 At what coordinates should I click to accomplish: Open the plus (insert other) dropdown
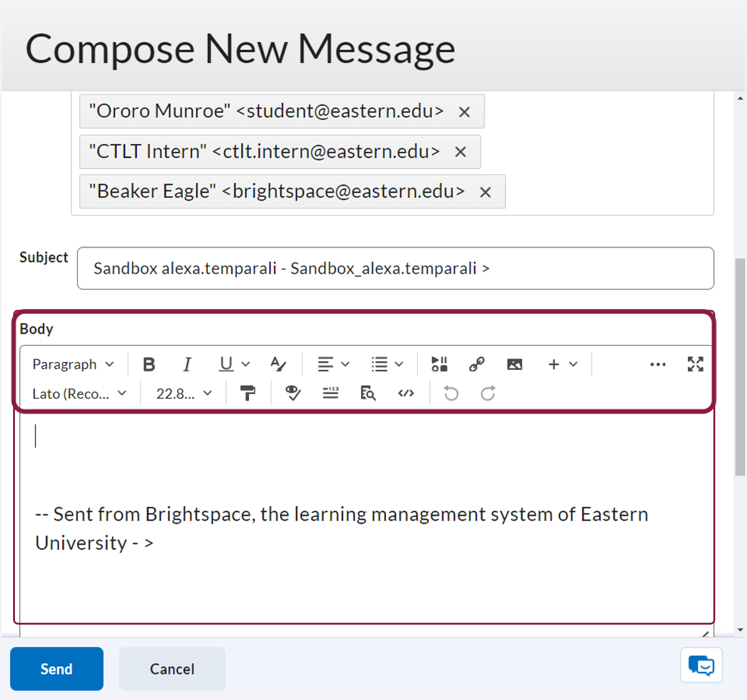pyautogui.click(x=563, y=364)
